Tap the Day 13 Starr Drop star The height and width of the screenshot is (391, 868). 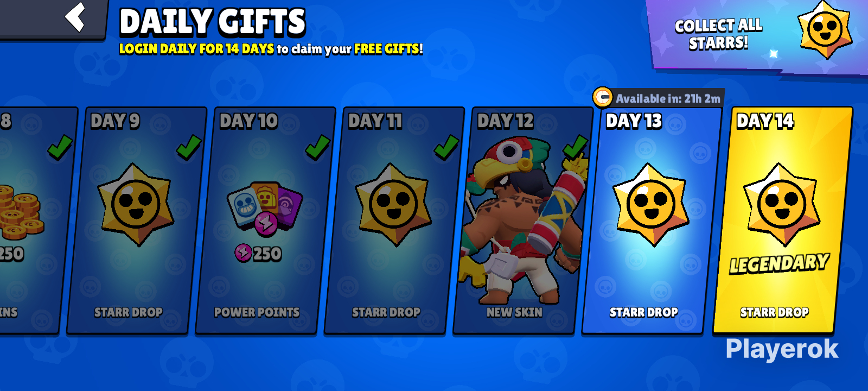point(651,204)
